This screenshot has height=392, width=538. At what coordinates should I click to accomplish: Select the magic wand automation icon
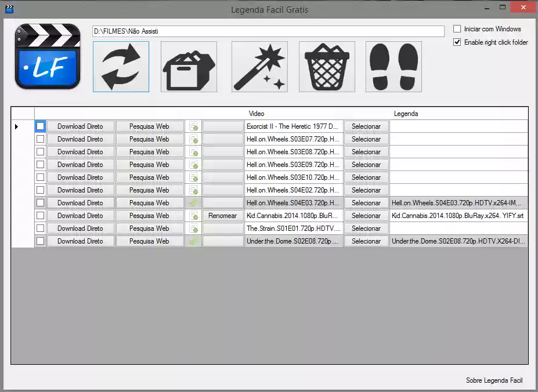pos(259,67)
